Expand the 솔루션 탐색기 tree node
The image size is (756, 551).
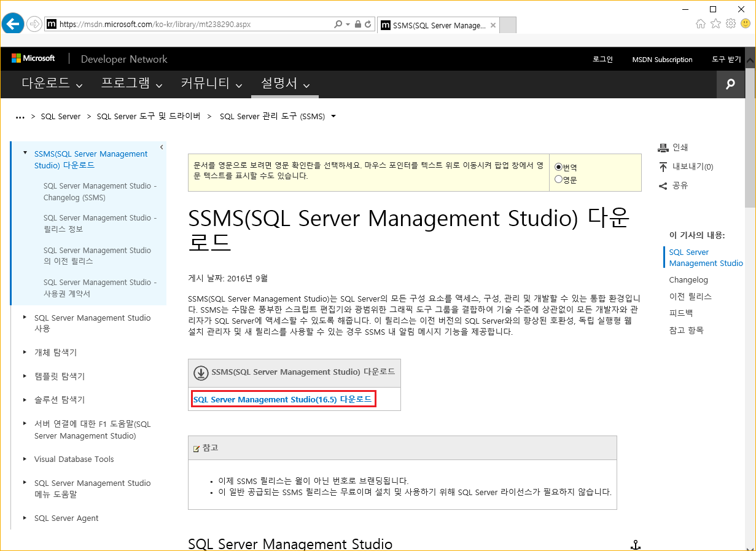point(25,399)
